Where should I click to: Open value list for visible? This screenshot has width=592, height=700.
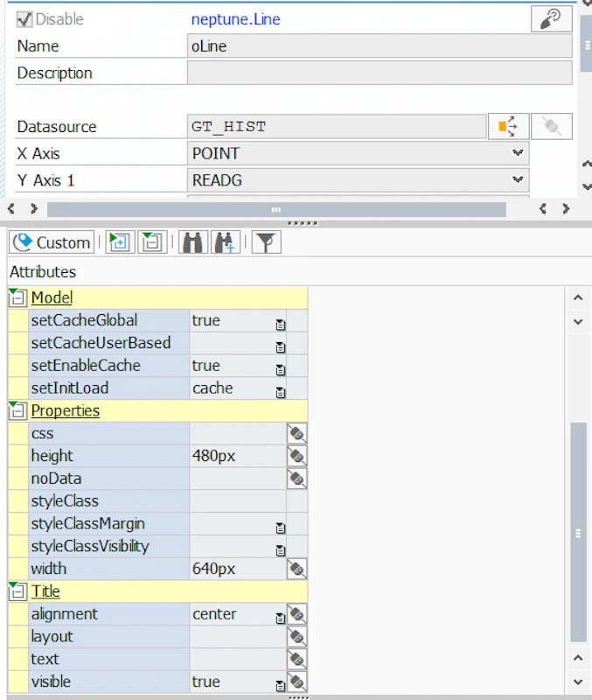[x=280, y=686]
